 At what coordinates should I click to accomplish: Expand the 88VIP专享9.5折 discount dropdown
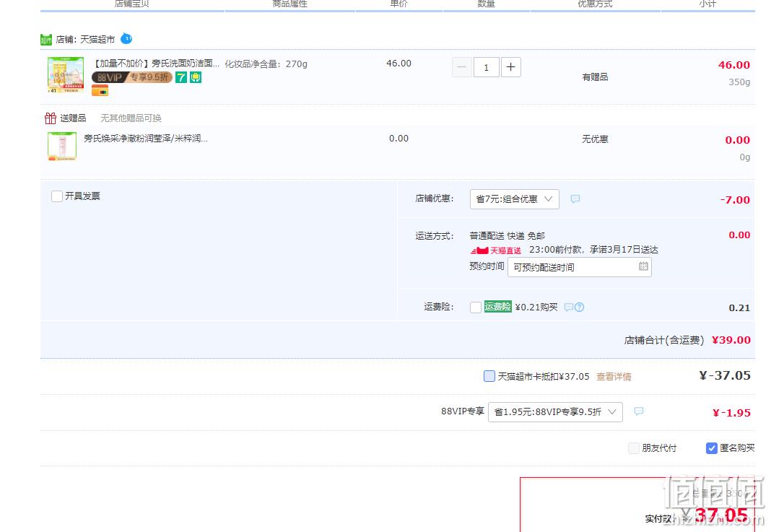point(555,412)
